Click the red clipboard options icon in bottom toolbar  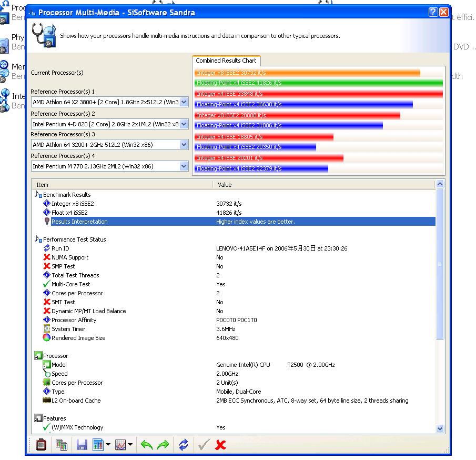click(x=41, y=445)
